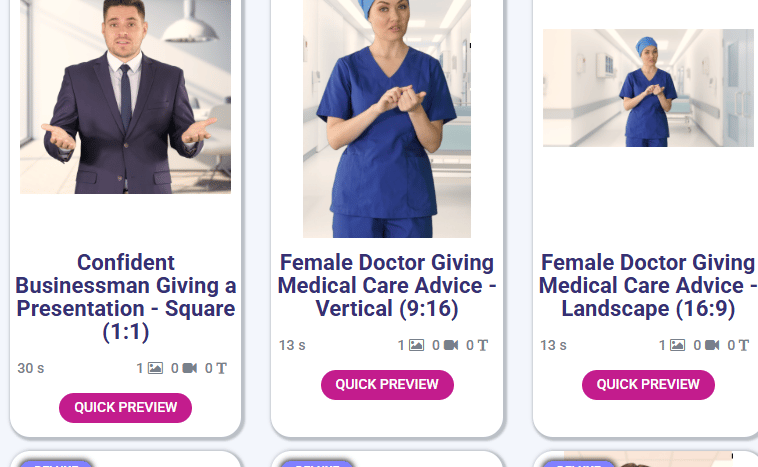Click image count icon on Doctor Vertical card
Image resolution: width=758 pixels, height=467 pixels.
coord(417,345)
